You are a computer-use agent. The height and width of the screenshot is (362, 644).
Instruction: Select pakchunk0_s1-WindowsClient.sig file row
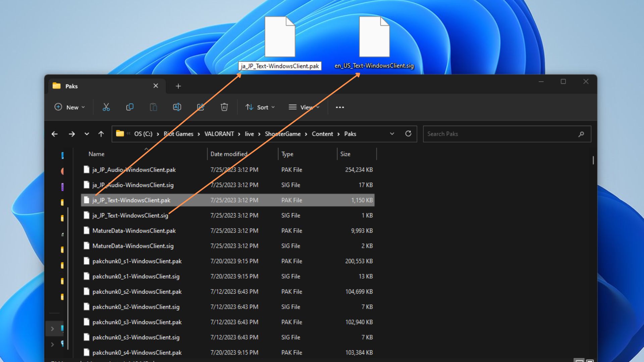pos(228,277)
